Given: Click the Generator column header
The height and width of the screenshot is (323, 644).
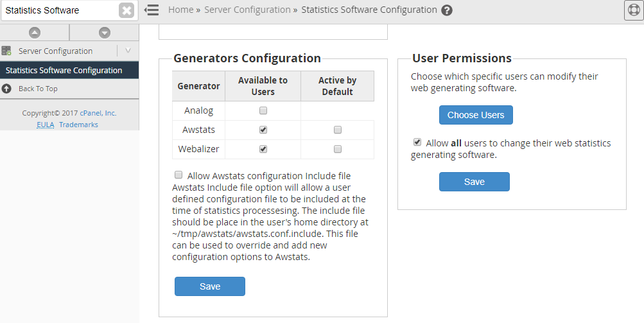Looking at the screenshot, I should (x=199, y=86).
